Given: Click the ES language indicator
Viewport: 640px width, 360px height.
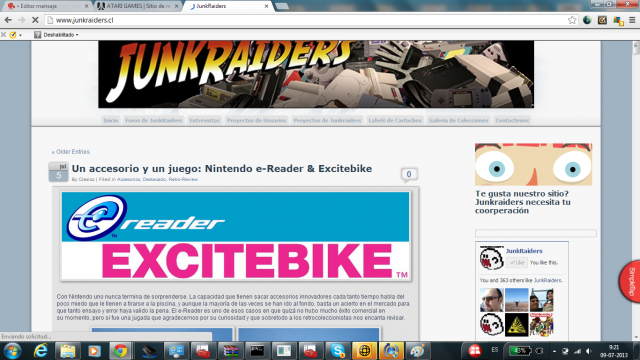Looking at the screenshot, I should tap(495, 350).
